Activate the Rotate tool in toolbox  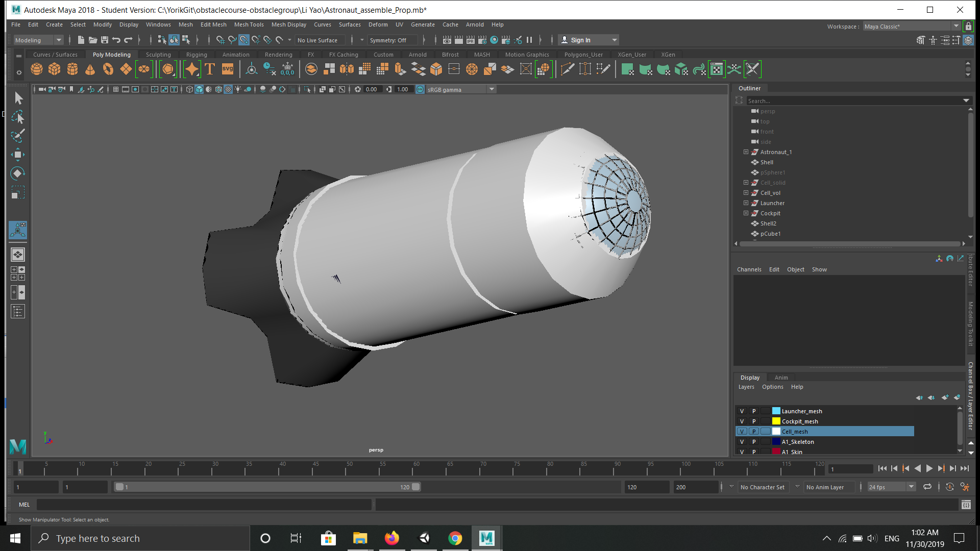[18, 173]
